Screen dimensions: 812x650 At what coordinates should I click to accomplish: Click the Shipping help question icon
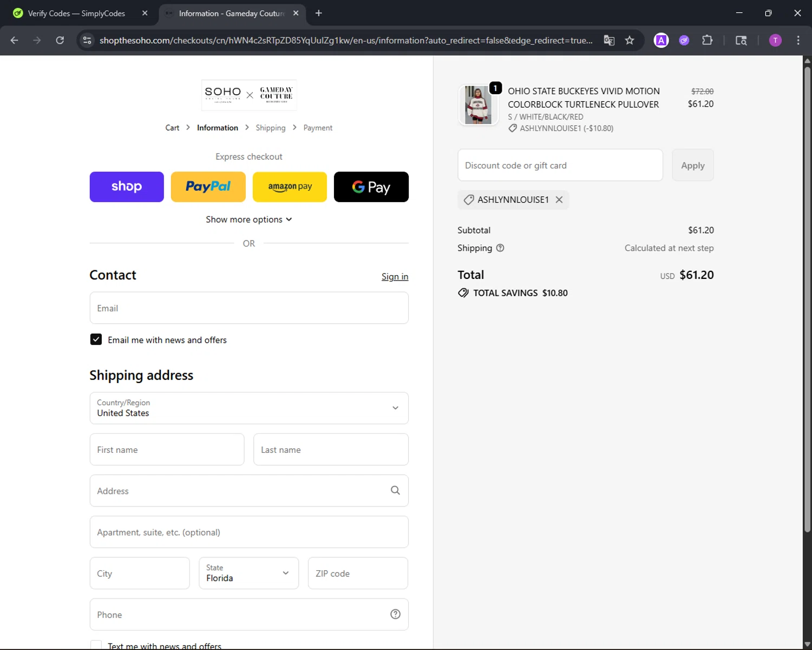click(500, 248)
